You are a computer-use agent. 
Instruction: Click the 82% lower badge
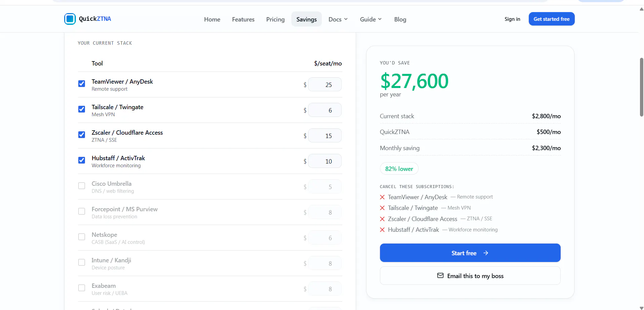[x=399, y=169]
